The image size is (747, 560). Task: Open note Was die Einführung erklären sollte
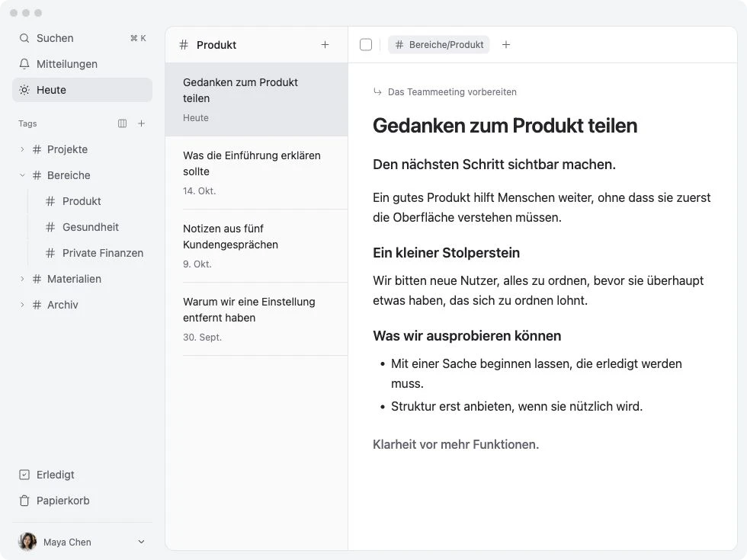256,173
